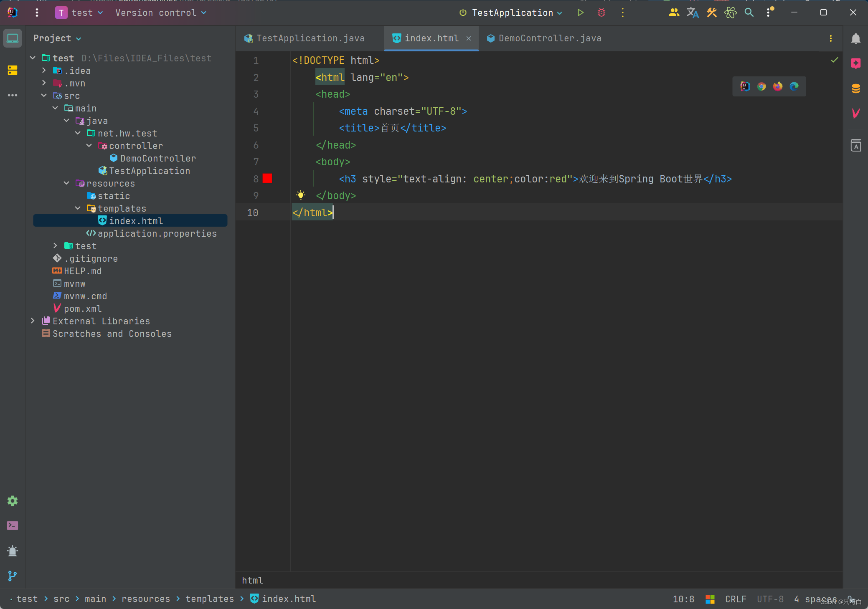Click UTF-8 encoding in status bar

(770, 599)
